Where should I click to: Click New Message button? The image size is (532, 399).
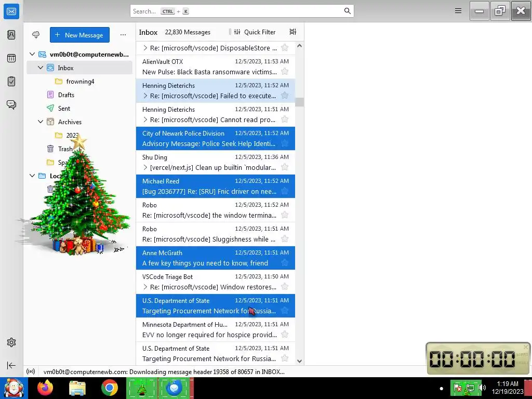(x=79, y=35)
